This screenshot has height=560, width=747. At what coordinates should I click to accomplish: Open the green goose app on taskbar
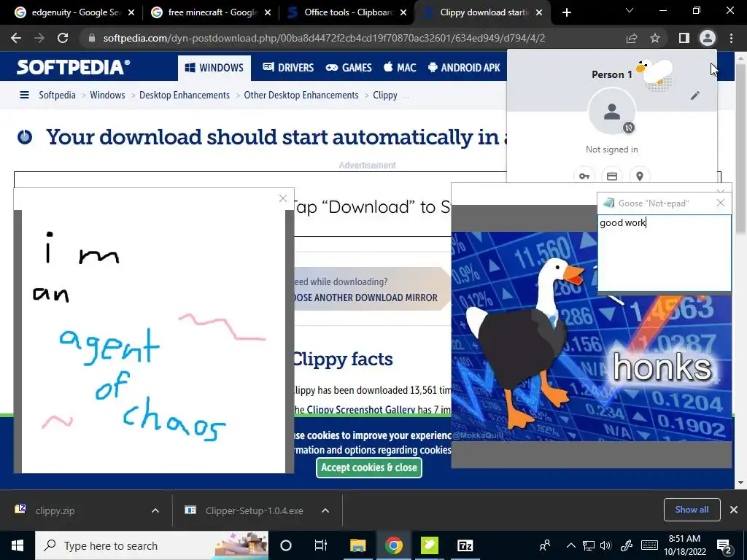[429, 545]
